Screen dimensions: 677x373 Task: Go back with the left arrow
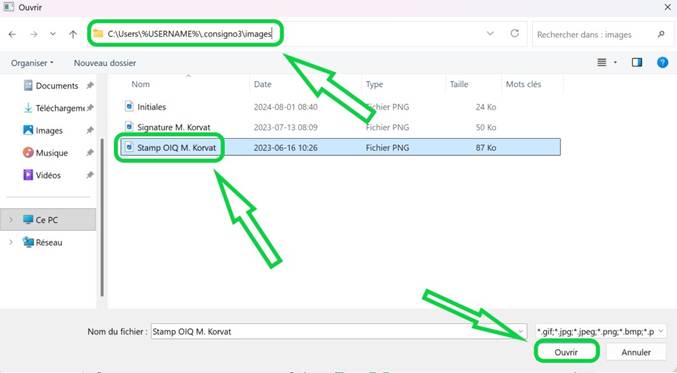coord(12,34)
